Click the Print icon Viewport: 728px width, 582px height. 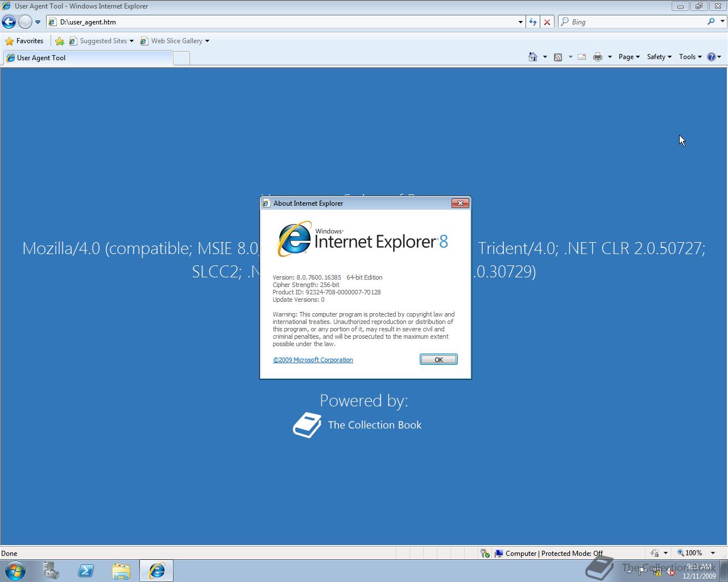[598, 57]
